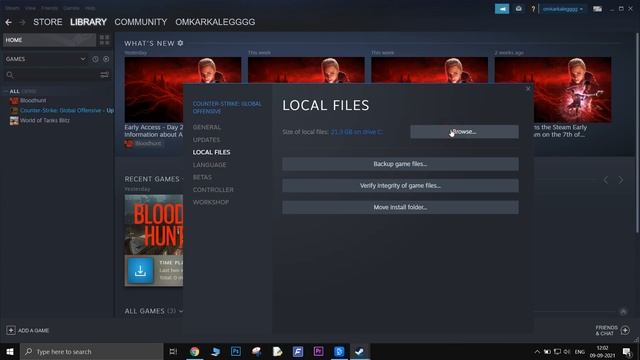Open account name dropdown
Viewport: 640px width, 360px height.
562,9
